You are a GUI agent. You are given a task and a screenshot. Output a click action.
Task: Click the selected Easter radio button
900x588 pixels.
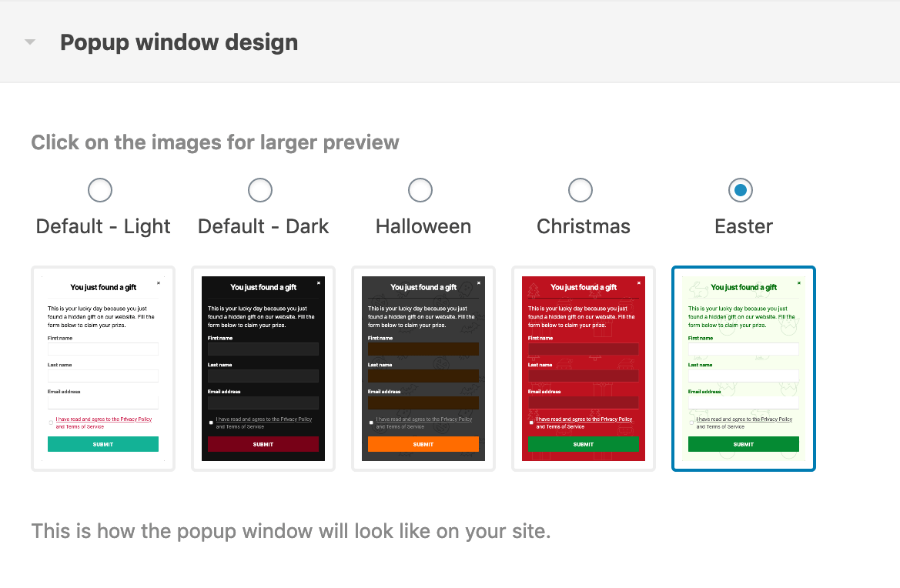741,190
